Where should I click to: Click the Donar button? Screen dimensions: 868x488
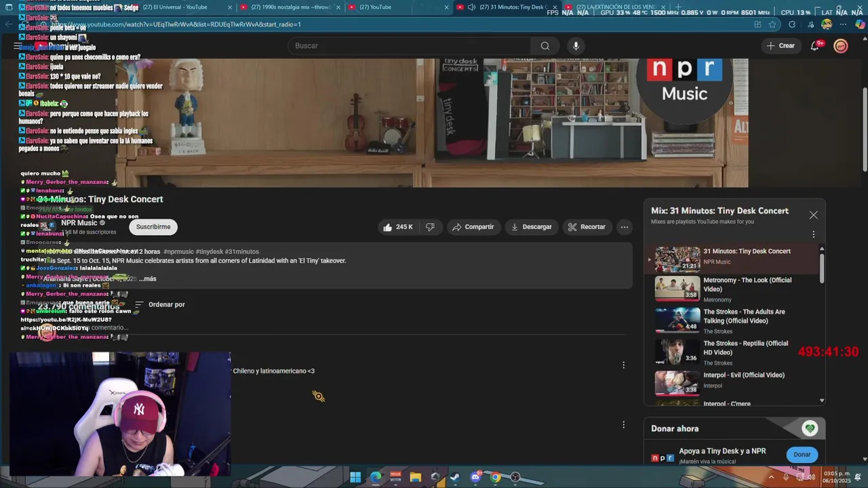802,455
